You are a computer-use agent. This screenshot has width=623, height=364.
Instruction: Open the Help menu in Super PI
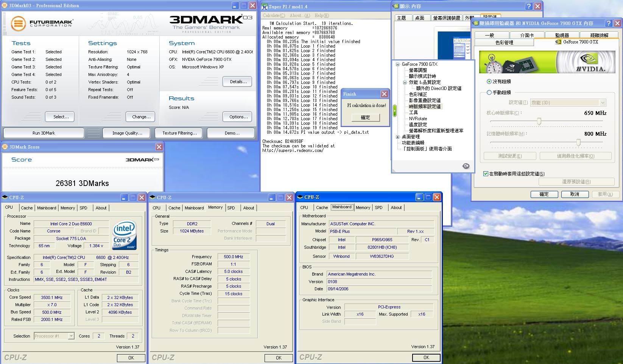pyautogui.click(x=322, y=15)
